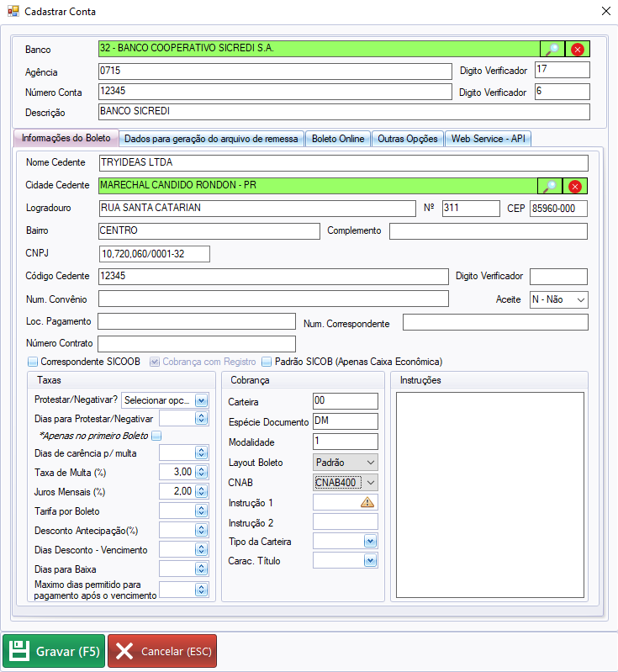The image size is (618, 672).
Task: Check Padrão SICOB (Apenas Caixa Econômica)
Action: tap(267, 362)
